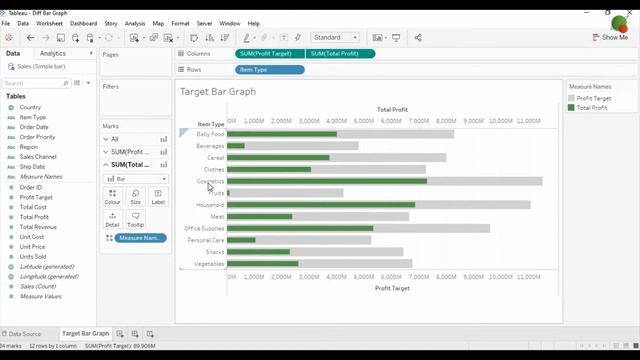This screenshot has height=360, width=640.
Task: Click the New Story tab icon at bottom
Action: click(x=150, y=334)
